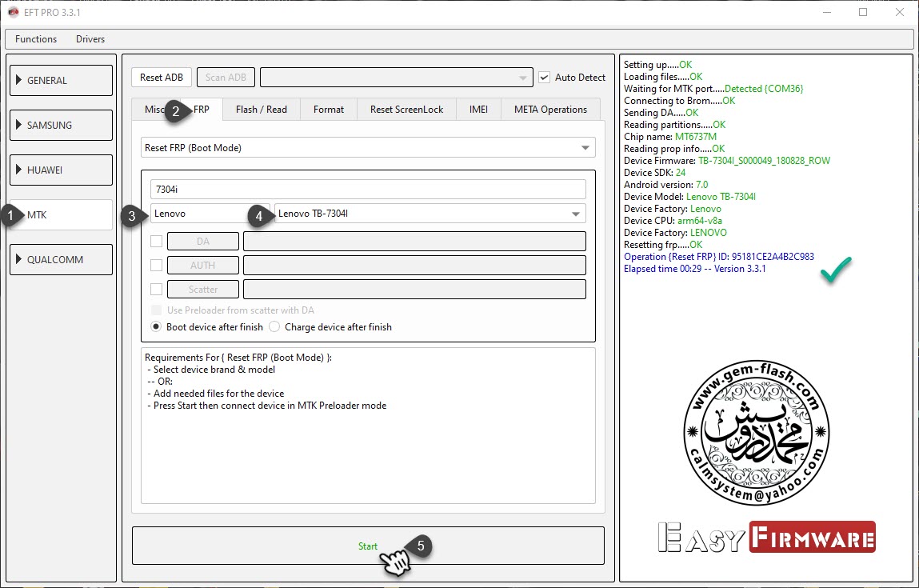Open the Reset FRP (Boot Mode) dropdown
The width and height of the screenshot is (919, 588).
pos(368,148)
